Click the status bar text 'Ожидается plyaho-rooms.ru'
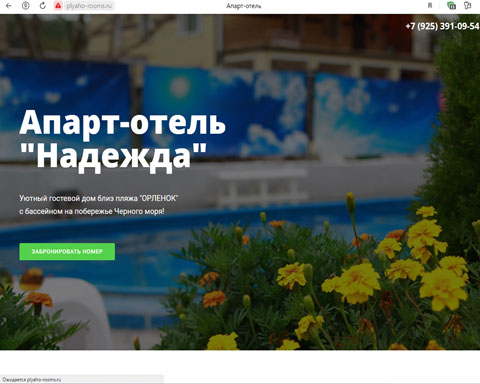480x384 pixels. pos(32,380)
